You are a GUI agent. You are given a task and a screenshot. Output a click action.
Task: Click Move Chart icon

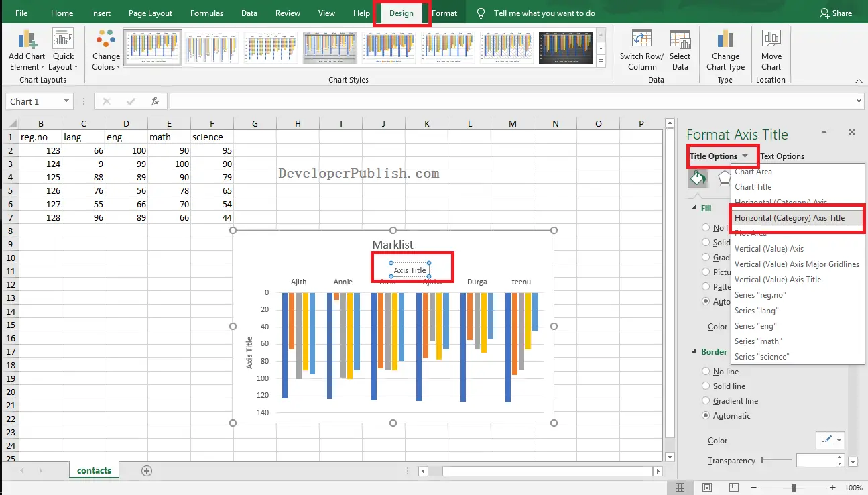(x=771, y=39)
